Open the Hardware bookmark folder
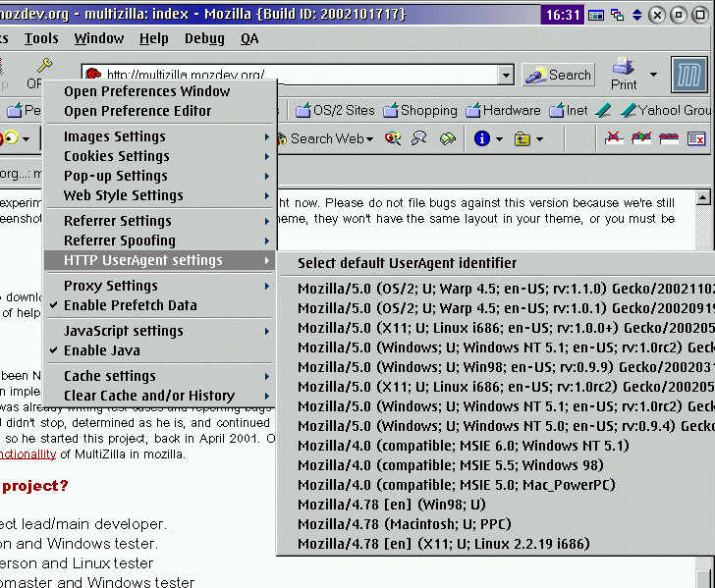The image size is (715, 588). [503, 110]
